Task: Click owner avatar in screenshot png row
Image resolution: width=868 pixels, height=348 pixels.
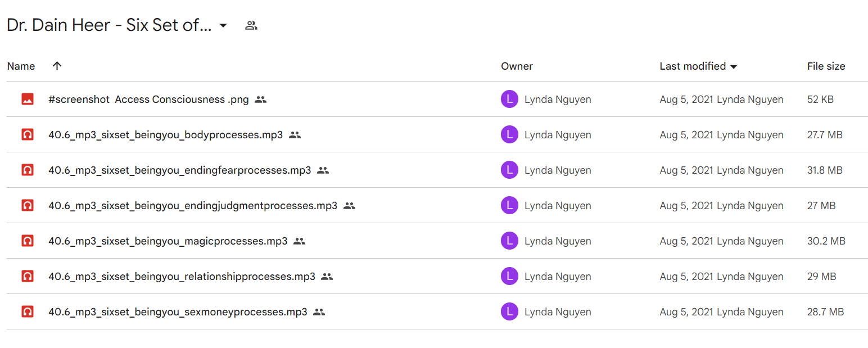Action: (x=509, y=100)
